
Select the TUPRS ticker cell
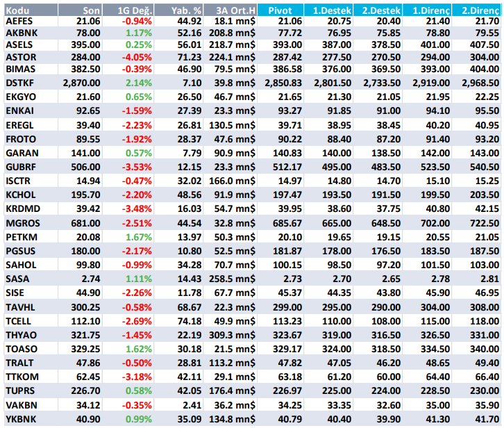pyautogui.click(x=31, y=391)
